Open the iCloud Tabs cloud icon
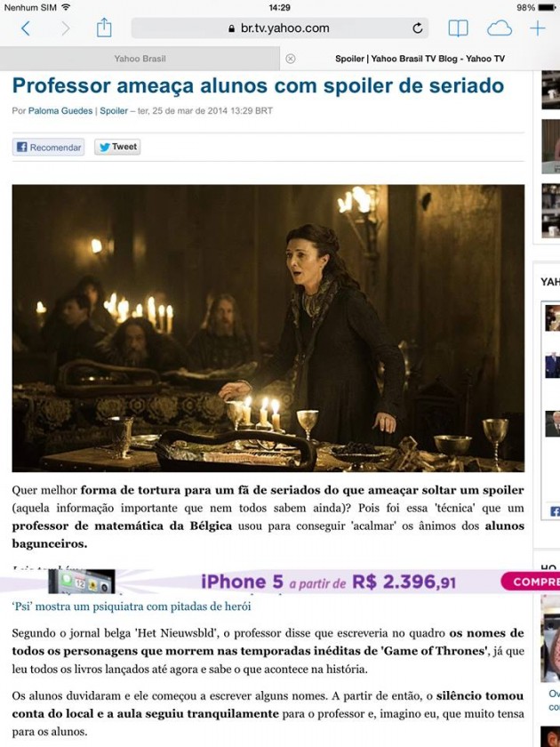The image size is (560, 747). [499, 28]
